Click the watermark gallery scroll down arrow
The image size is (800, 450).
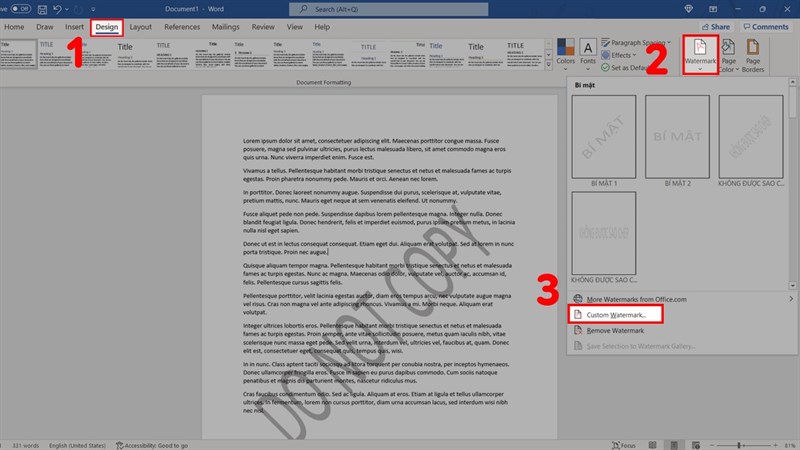coord(792,286)
